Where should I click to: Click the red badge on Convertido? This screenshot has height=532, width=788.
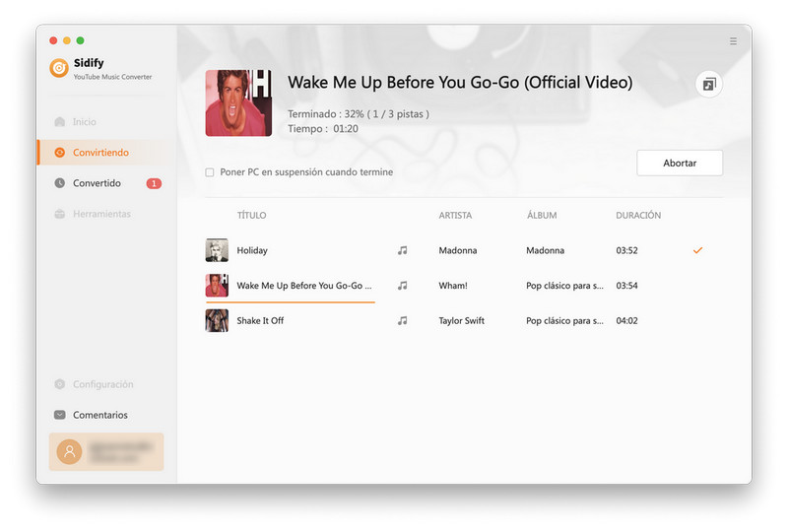[x=154, y=183]
